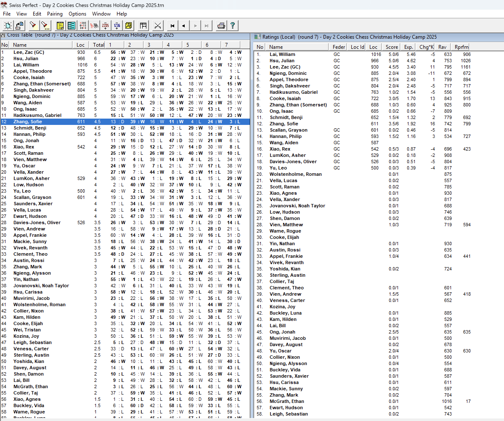504x421 pixels.
Task: Click the yellow crossed-out window icon
Action: tap(129, 25)
